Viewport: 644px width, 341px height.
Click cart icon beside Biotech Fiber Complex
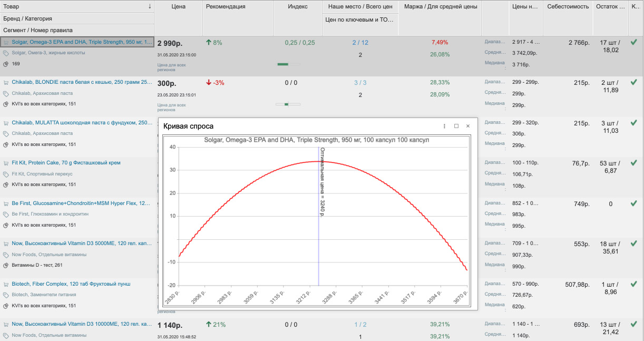coord(6,284)
